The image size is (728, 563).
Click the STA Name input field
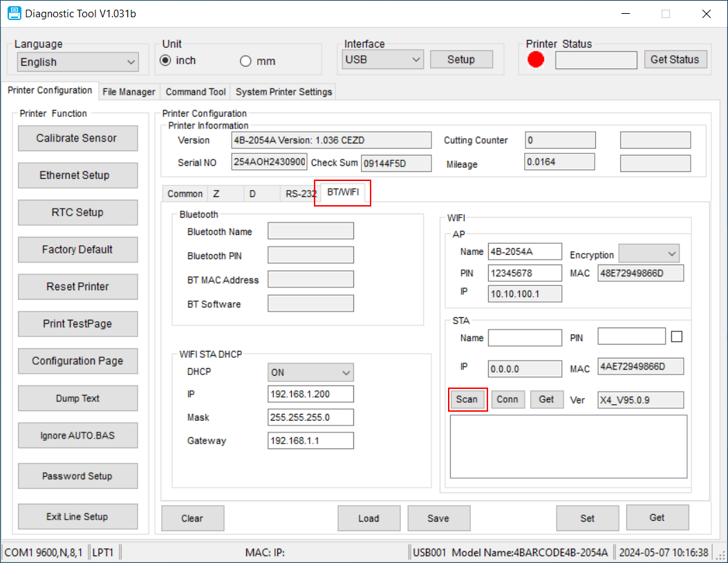point(525,338)
